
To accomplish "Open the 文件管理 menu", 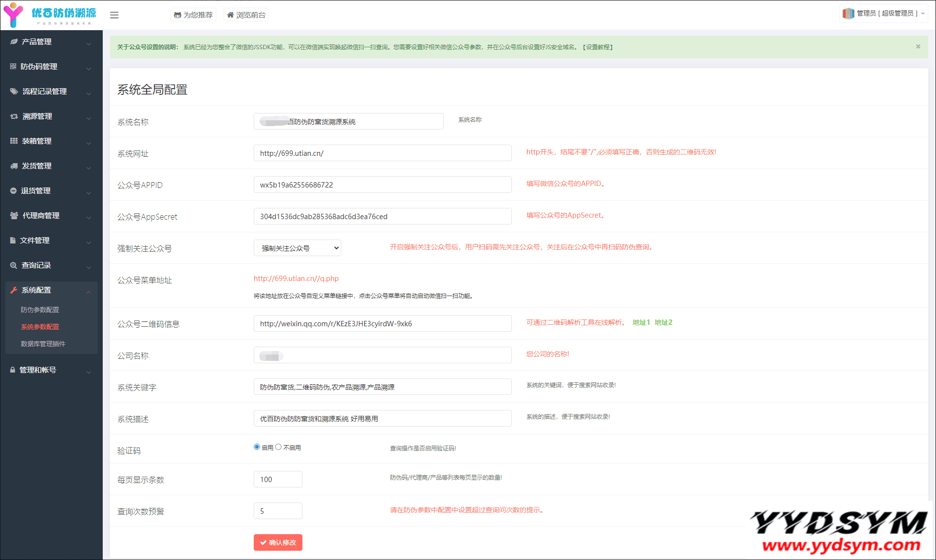I will tap(51, 241).
